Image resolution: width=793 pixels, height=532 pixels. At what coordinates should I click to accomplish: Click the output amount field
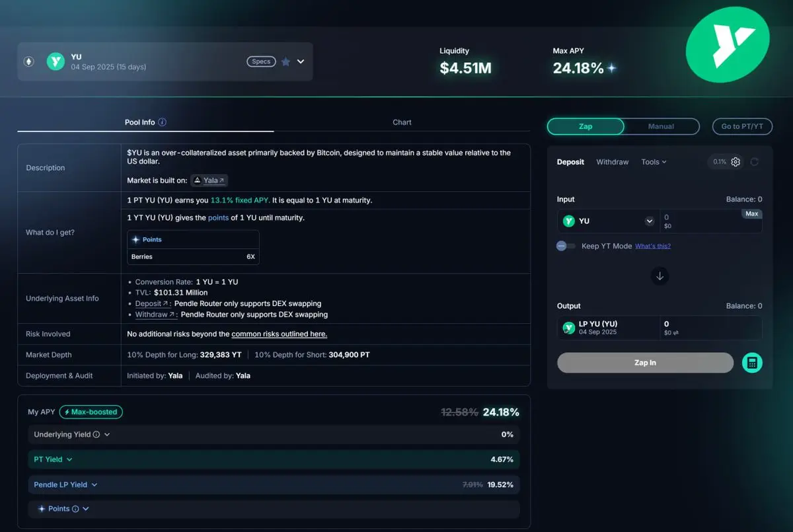tap(711, 328)
